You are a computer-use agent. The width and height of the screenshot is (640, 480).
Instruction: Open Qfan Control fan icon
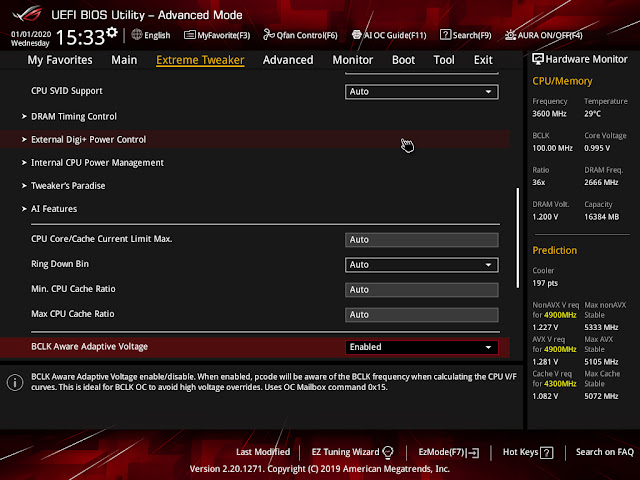pyautogui.click(x=269, y=35)
